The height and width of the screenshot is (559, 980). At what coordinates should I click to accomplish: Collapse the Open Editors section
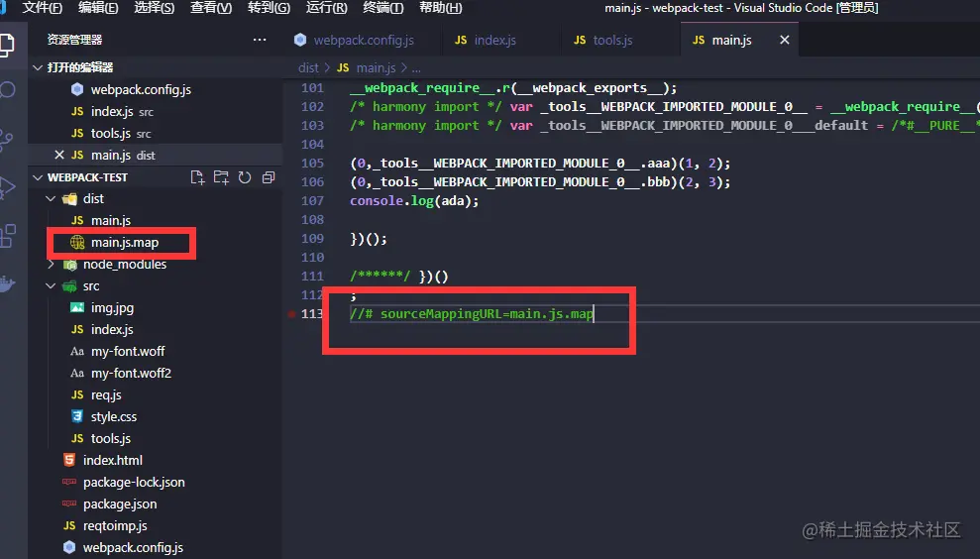[38, 67]
